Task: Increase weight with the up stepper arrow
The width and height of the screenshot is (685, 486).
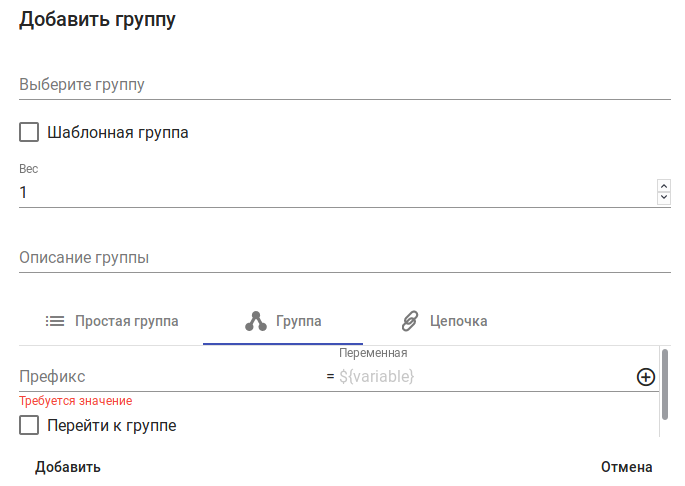Action: pyautogui.click(x=664, y=185)
